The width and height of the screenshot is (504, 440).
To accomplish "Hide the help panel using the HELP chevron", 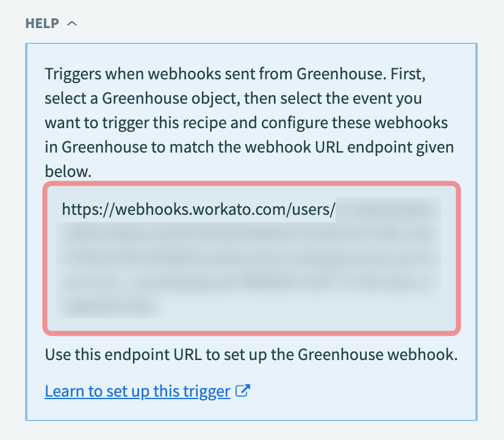I will [71, 23].
